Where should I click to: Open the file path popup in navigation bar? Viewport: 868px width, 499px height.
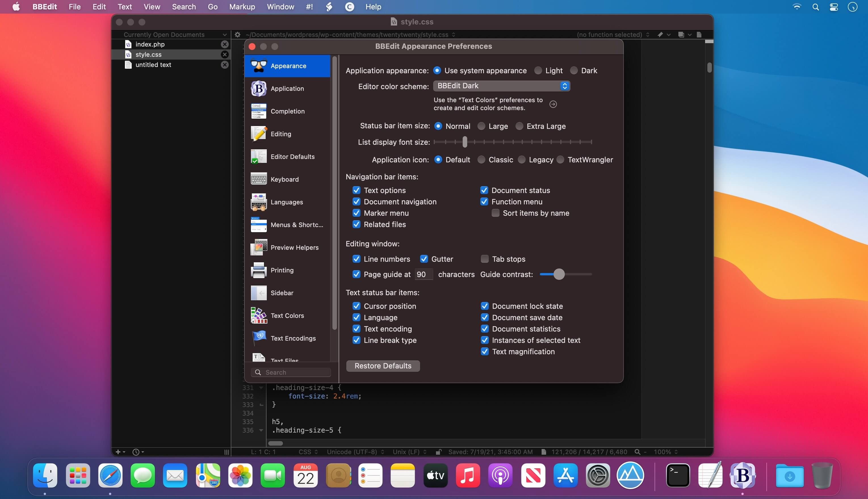(350, 35)
